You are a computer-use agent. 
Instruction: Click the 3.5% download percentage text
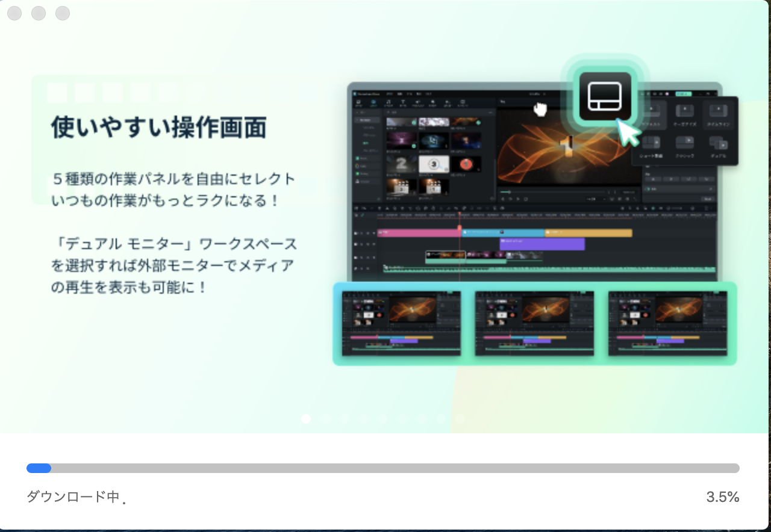(723, 497)
